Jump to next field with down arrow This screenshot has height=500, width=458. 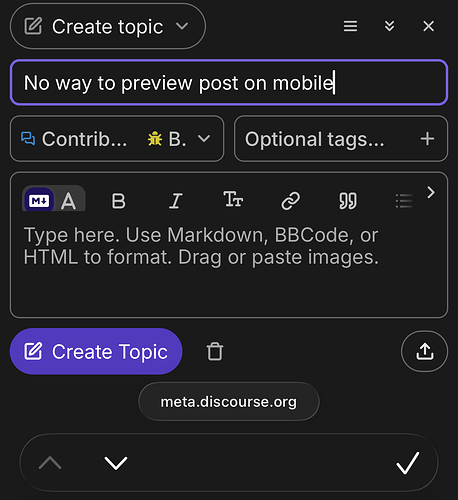(116, 463)
